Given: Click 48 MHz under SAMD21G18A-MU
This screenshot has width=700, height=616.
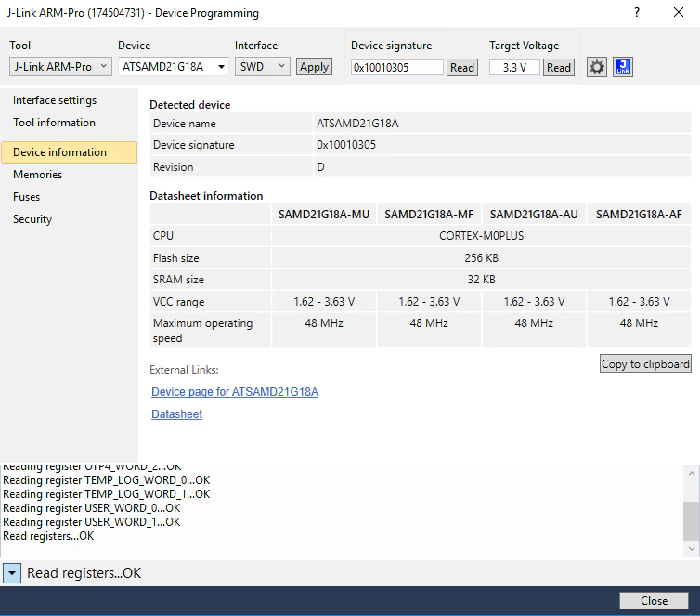Looking at the screenshot, I should (324, 323).
